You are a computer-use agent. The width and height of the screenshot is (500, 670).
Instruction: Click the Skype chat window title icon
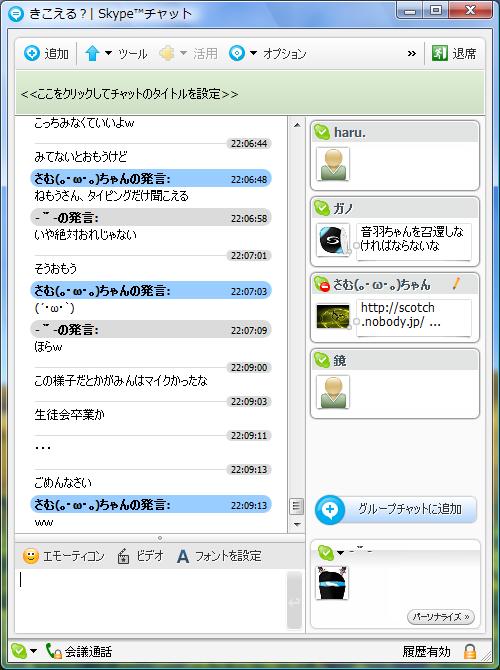point(16,14)
